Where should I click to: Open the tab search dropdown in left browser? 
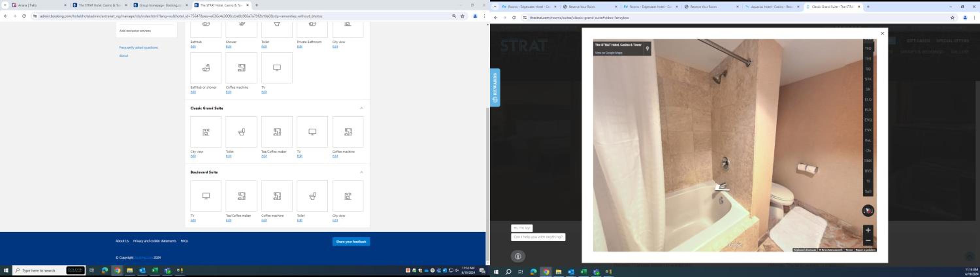point(5,5)
